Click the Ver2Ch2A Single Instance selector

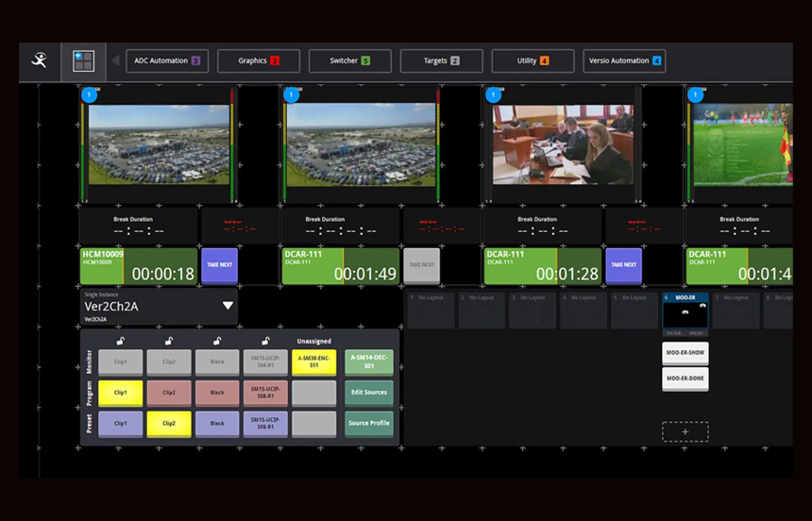[159, 307]
